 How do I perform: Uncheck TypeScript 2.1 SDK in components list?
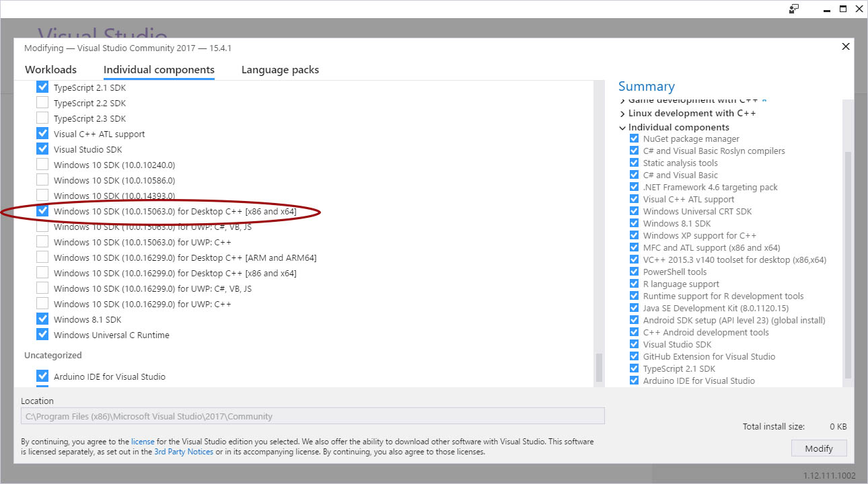[42, 87]
